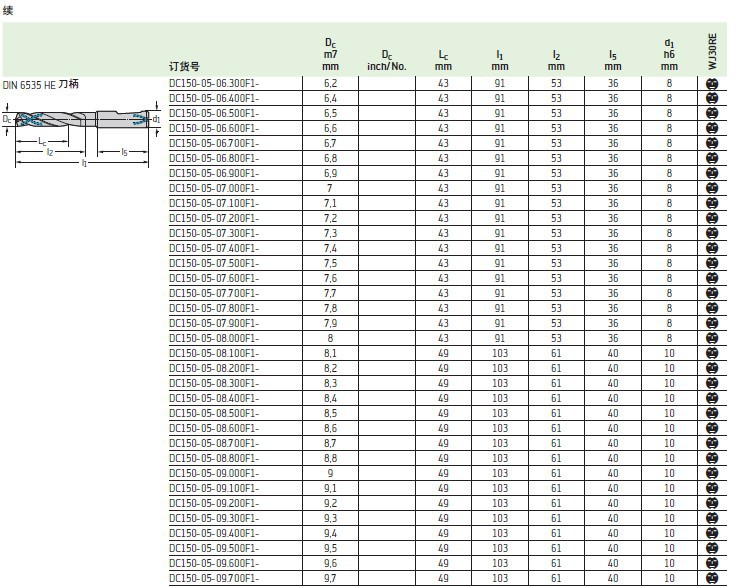
Task: Click order number DC150-05-07.200F1-
Action: 214,218
